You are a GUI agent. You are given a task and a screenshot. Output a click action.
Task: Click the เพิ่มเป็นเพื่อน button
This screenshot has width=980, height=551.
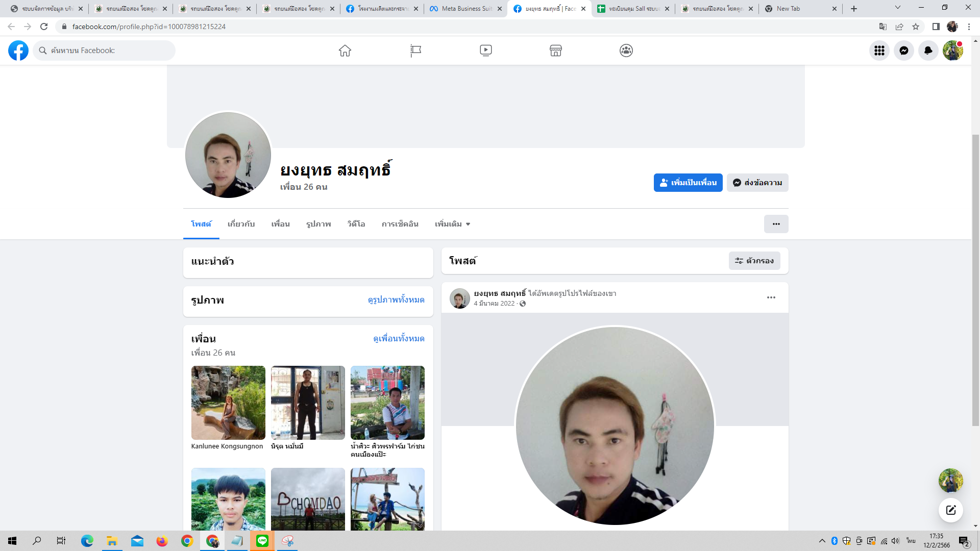[688, 183]
